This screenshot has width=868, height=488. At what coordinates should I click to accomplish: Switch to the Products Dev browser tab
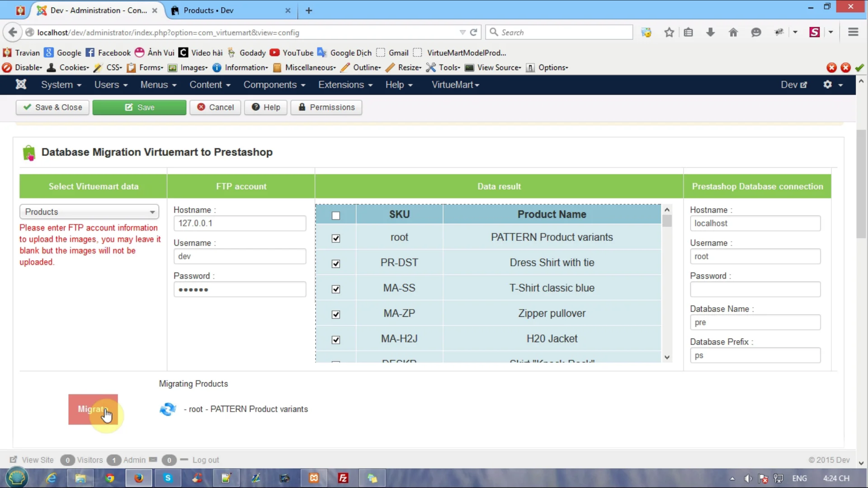(208, 10)
